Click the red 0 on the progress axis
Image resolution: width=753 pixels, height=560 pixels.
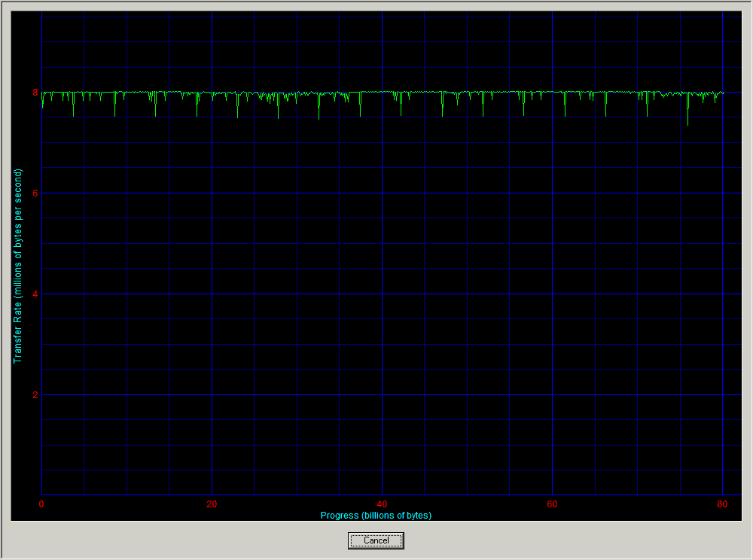(x=41, y=504)
